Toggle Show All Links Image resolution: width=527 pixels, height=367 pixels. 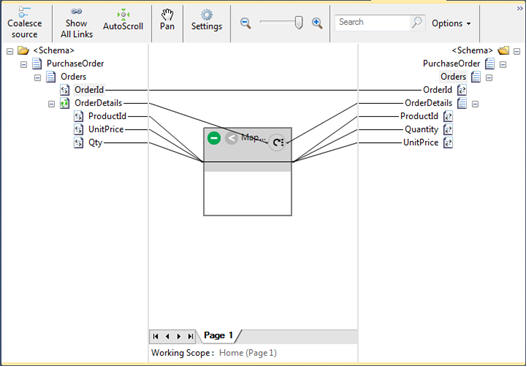tap(77, 23)
